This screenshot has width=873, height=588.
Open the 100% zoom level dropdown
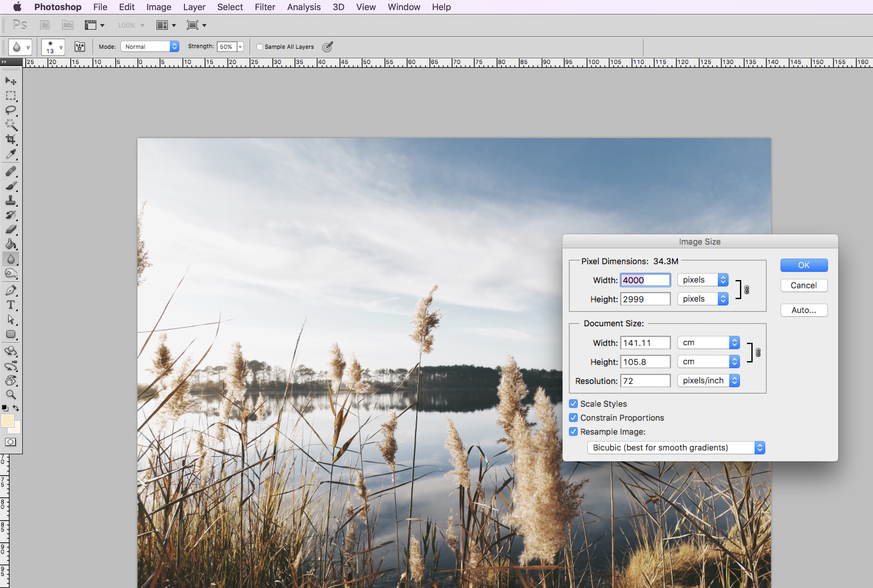click(x=131, y=25)
